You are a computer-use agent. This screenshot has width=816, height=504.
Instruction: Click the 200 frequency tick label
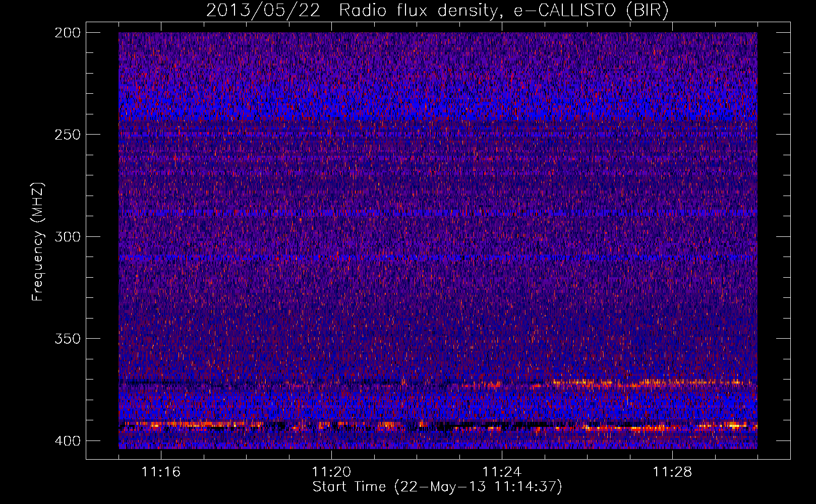click(x=67, y=33)
